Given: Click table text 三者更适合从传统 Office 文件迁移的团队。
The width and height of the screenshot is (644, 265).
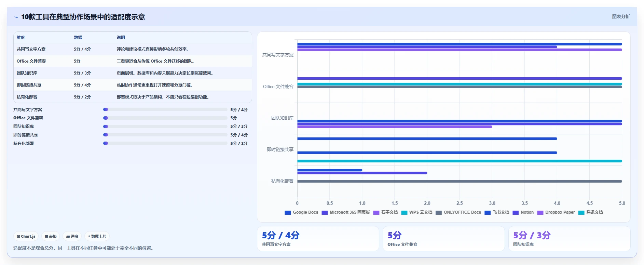Looking at the screenshot, I should click(156, 61).
